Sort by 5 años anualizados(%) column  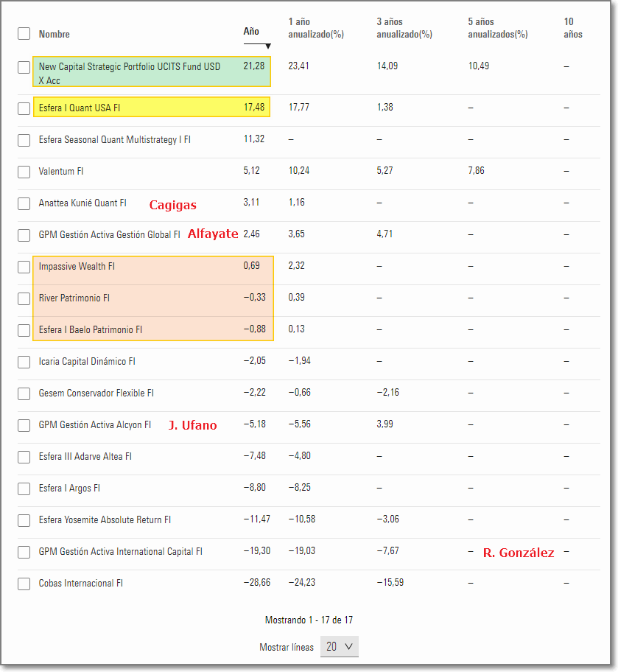point(498,28)
